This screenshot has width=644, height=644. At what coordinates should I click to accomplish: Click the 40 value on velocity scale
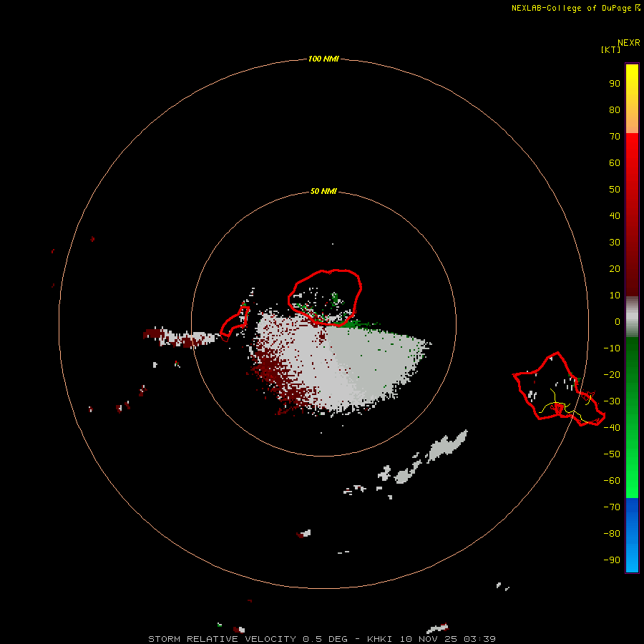click(x=615, y=216)
